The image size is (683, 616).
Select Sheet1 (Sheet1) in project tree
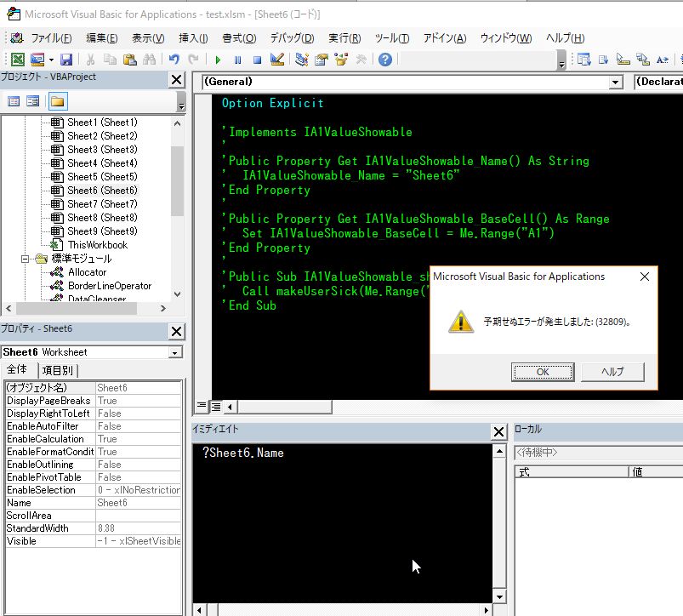(102, 123)
